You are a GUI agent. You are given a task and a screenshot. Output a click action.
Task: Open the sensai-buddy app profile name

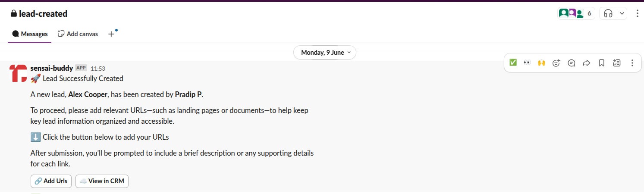[x=52, y=68]
